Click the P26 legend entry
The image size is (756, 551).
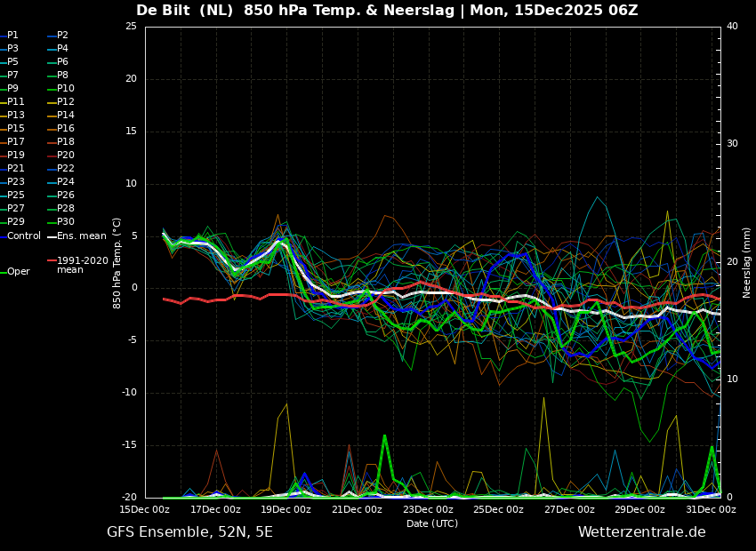point(66,195)
